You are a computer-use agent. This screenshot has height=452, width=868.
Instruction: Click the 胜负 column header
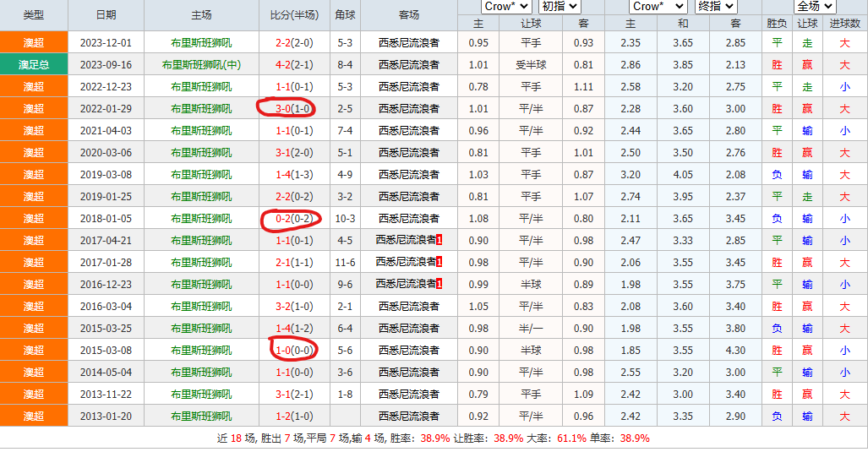(777, 24)
